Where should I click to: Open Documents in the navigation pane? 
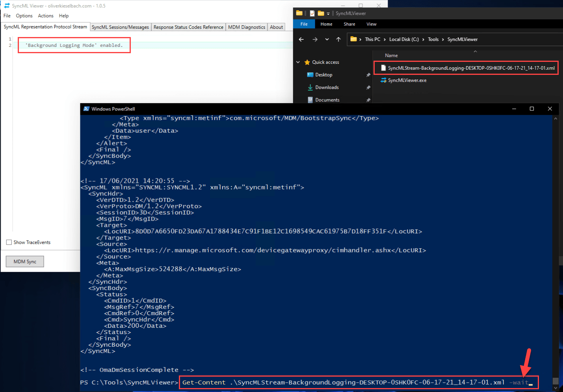click(x=327, y=100)
